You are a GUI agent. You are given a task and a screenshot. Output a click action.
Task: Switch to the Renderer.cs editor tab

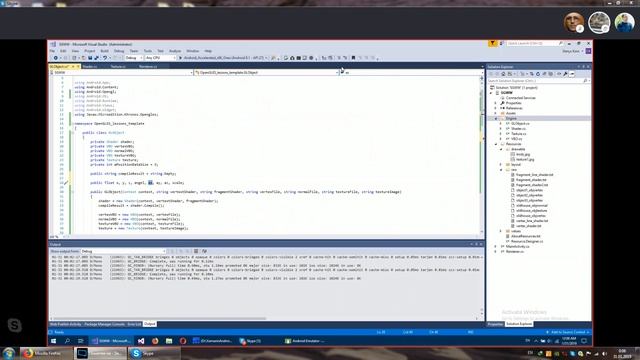148,67
